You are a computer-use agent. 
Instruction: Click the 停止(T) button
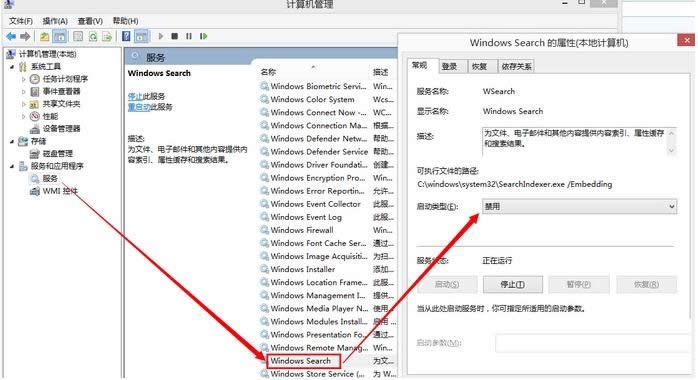pos(513,284)
